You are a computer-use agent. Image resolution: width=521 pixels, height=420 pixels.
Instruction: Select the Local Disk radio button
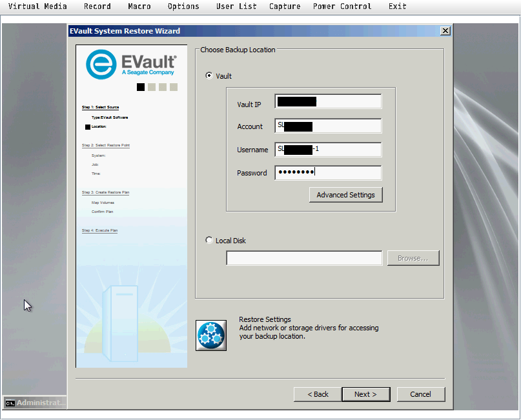coord(209,240)
